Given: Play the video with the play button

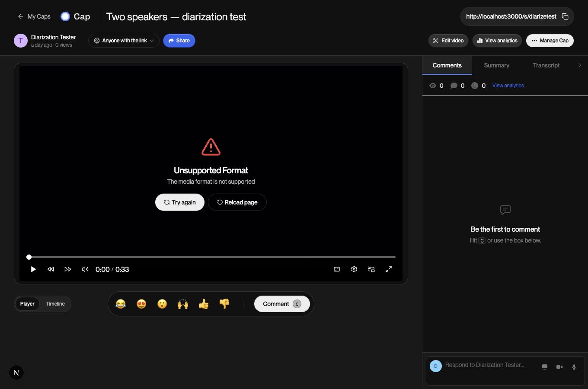Looking at the screenshot, I should 33,269.
